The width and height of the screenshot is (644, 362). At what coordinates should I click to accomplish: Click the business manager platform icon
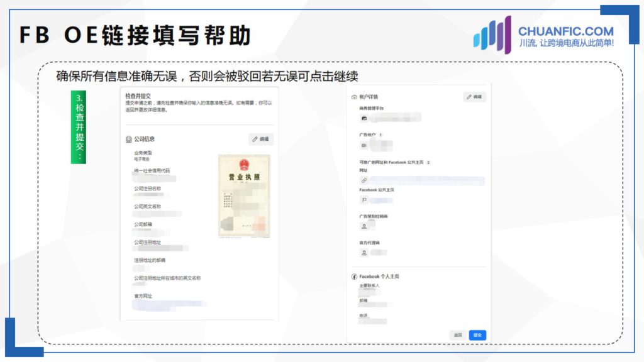[x=364, y=118]
